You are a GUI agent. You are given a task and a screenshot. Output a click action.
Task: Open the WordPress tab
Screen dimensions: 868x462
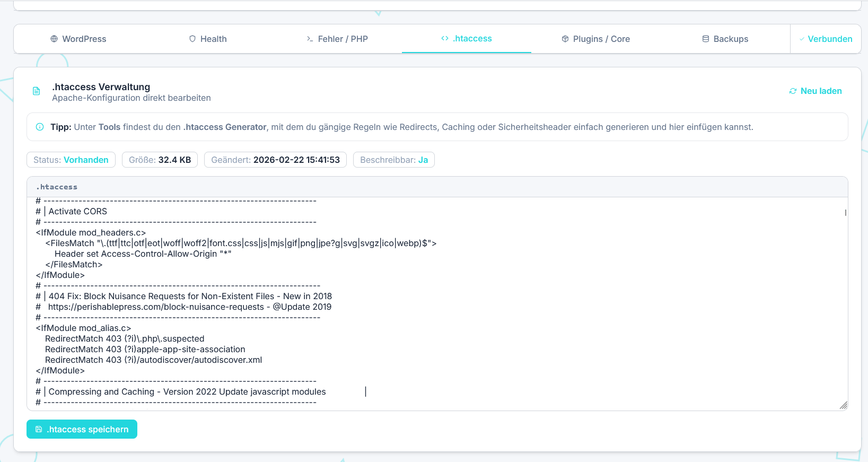pyautogui.click(x=78, y=39)
